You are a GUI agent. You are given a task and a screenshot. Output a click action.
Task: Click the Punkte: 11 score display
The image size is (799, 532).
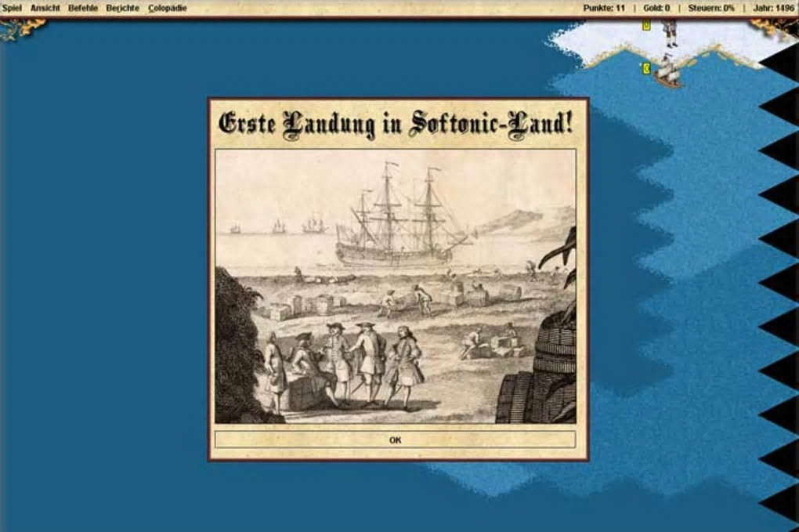click(x=604, y=8)
